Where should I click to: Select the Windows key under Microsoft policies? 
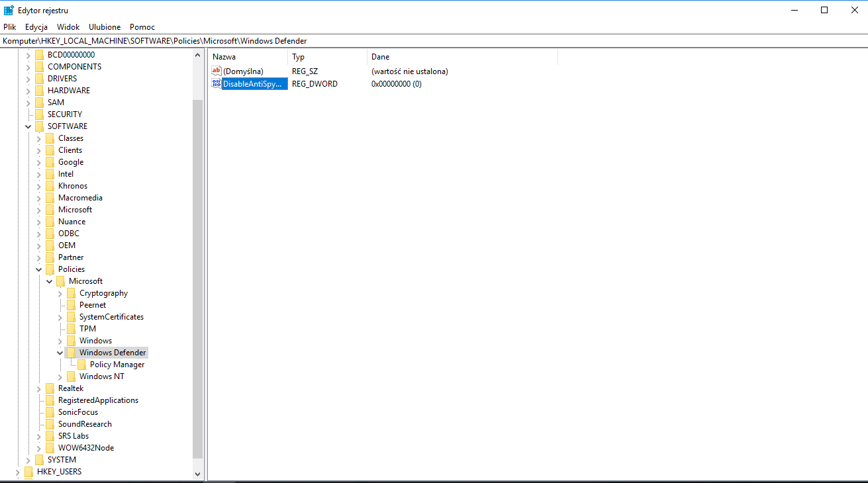pyautogui.click(x=95, y=341)
